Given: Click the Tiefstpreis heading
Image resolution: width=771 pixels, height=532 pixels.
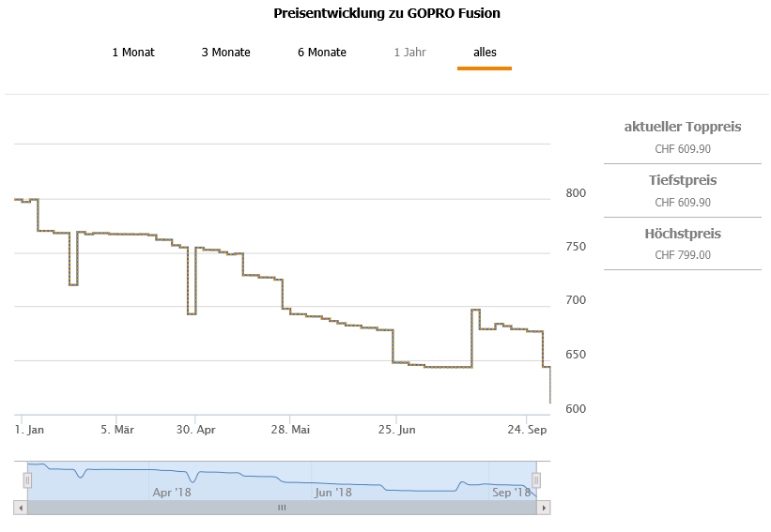Looking at the screenshot, I should [x=683, y=180].
